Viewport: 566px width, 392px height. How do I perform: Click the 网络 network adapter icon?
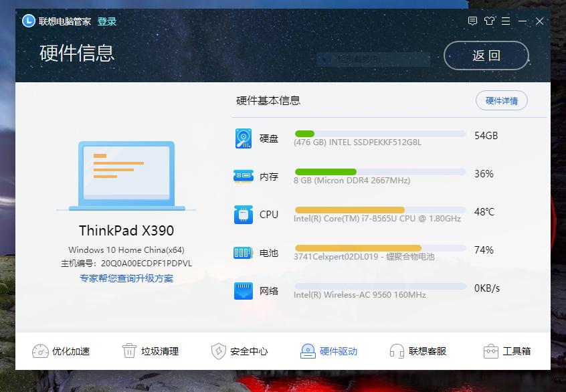[x=242, y=290]
